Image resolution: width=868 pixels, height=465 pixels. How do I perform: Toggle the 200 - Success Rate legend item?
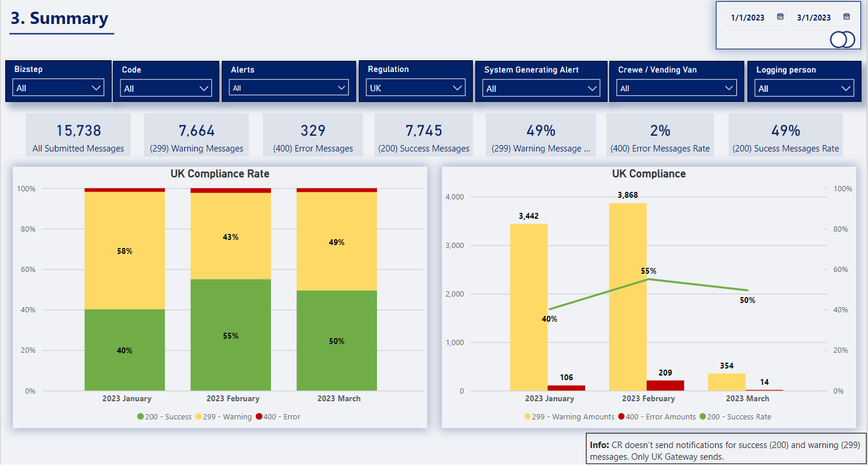click(x=735, y=417)
